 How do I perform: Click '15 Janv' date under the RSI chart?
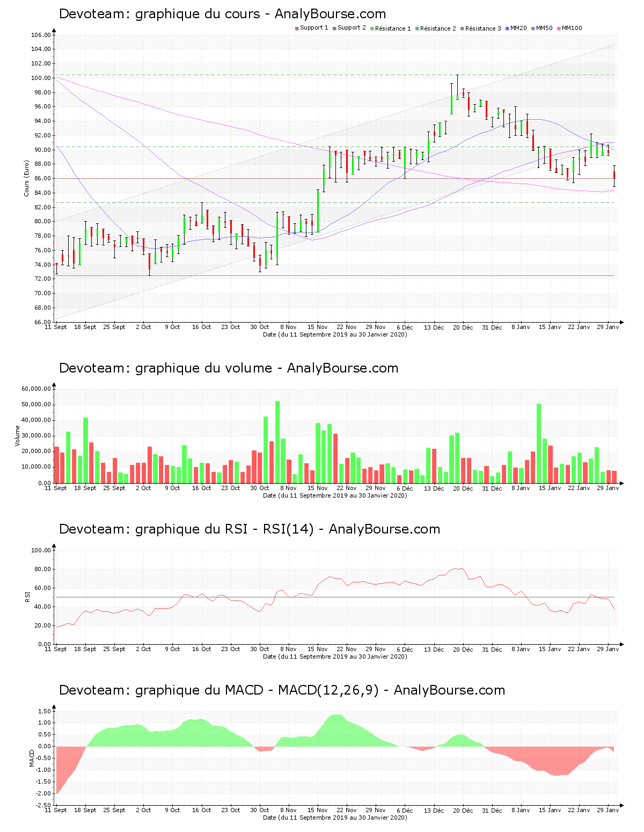click(550, 649)
